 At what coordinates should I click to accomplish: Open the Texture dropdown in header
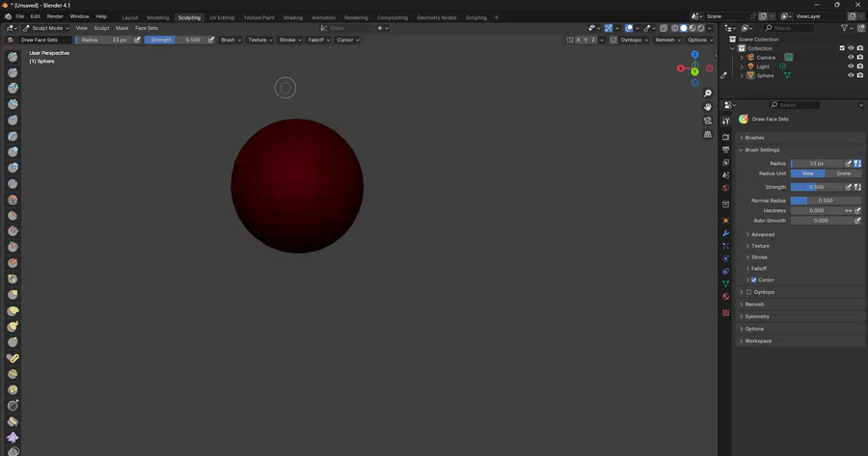click(259, 40)
